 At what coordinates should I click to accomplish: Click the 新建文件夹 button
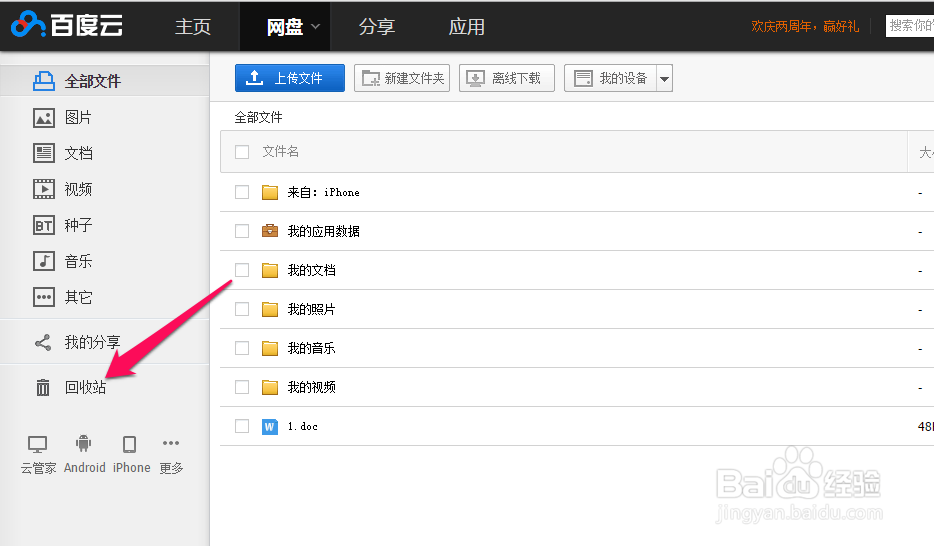[402, 78]
